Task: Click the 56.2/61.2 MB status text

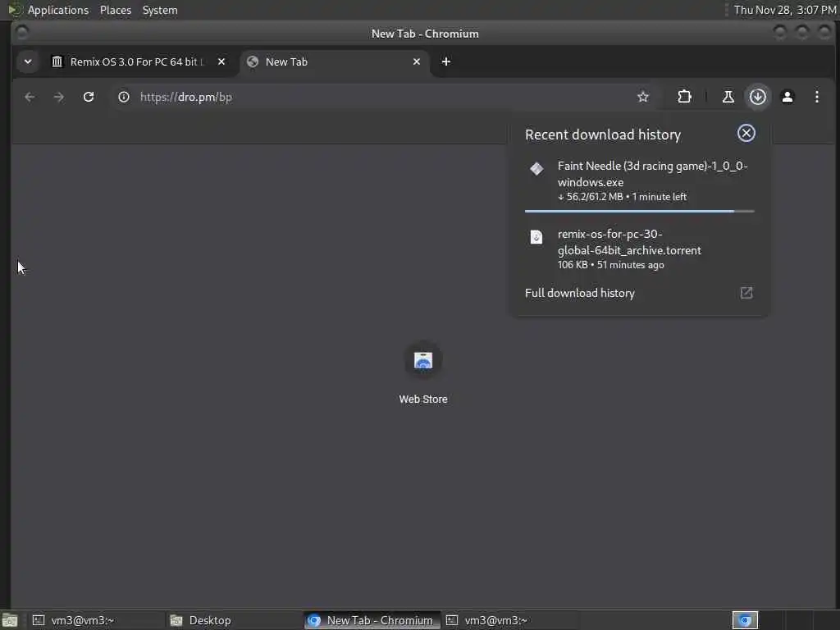Action: click(622, 197)
